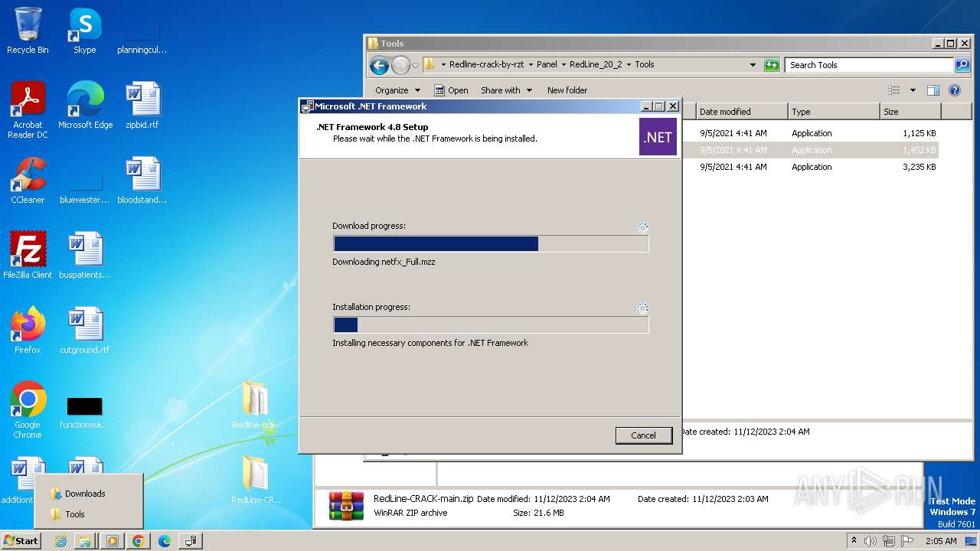The image size is (980, 551).
Task: Open Edge from the taskbar
Action: 164,541
